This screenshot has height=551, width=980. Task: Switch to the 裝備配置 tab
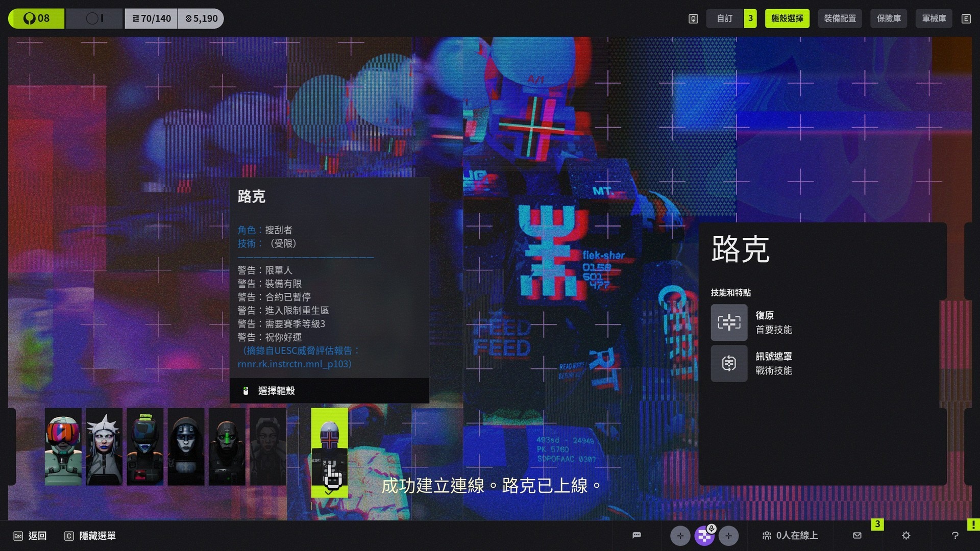(x=840, y=18)
